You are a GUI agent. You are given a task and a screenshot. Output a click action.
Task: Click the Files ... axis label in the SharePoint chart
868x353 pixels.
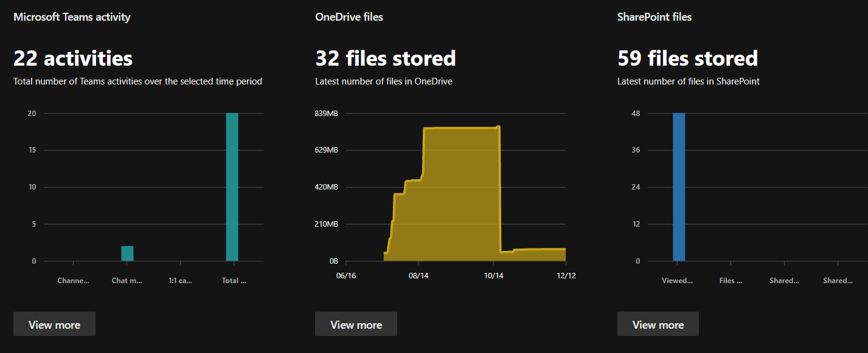pos(731,281)
